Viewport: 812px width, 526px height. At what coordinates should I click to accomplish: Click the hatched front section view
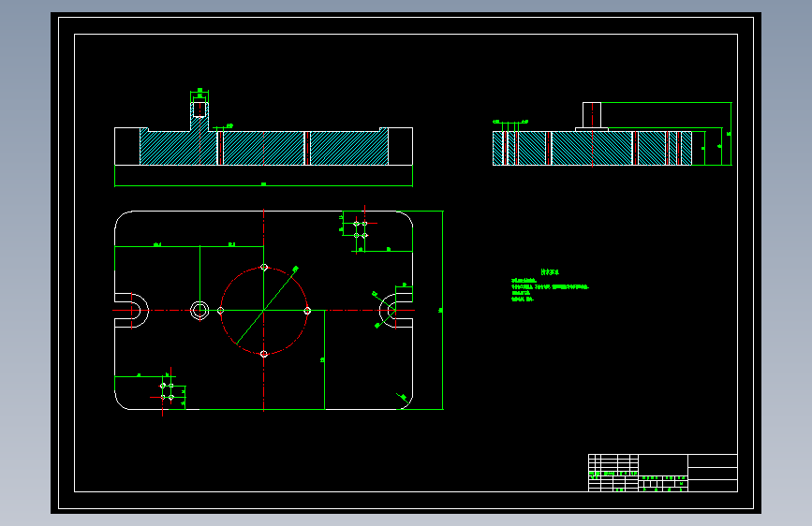click(263, 147)
